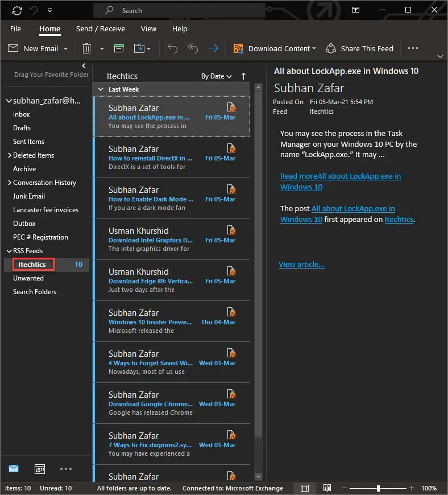Open the File menu
This screenshot has width=448, height=495.
[x=15, y=28]
